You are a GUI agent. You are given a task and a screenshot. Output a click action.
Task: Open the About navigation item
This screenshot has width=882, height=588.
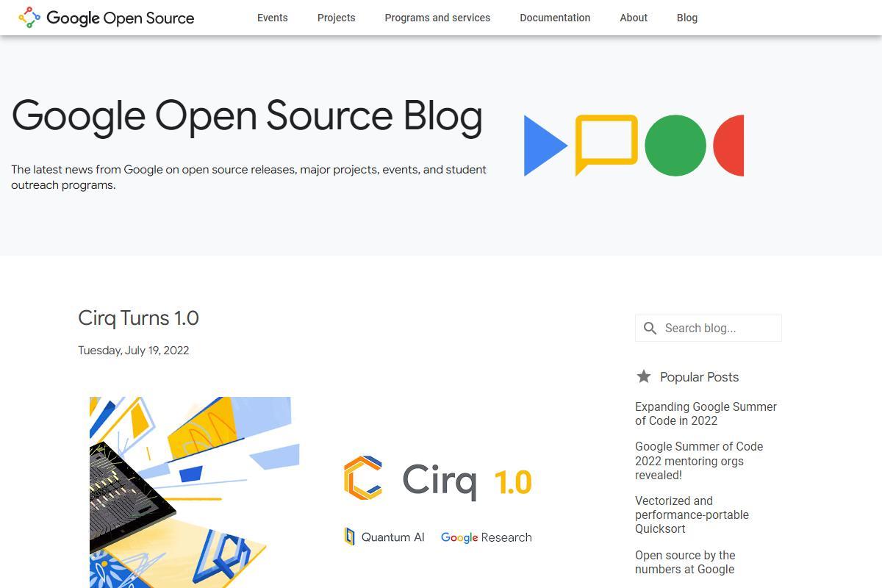(x=634, y=18)
